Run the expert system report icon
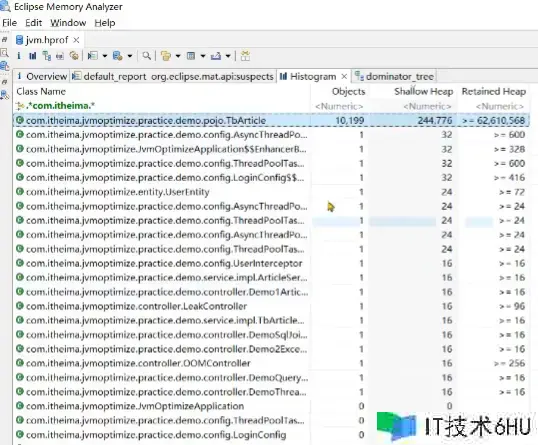 93,56
